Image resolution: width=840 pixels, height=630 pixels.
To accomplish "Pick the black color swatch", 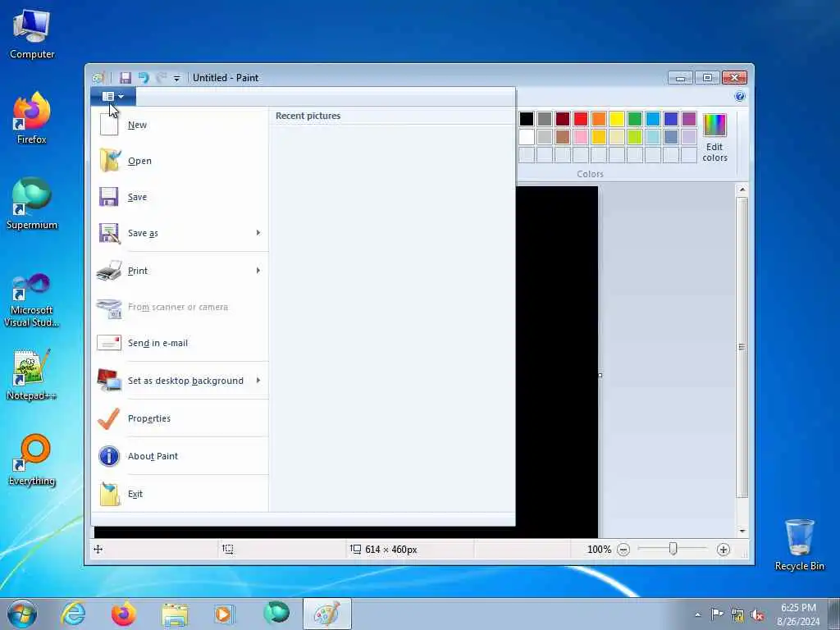I will point(527,119).
